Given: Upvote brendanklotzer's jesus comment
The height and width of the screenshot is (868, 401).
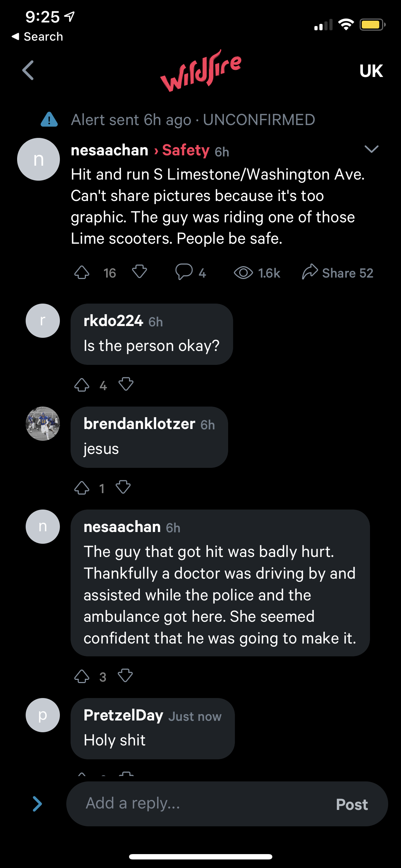Looking at the screenshot, I should click(x=82, y=488).
